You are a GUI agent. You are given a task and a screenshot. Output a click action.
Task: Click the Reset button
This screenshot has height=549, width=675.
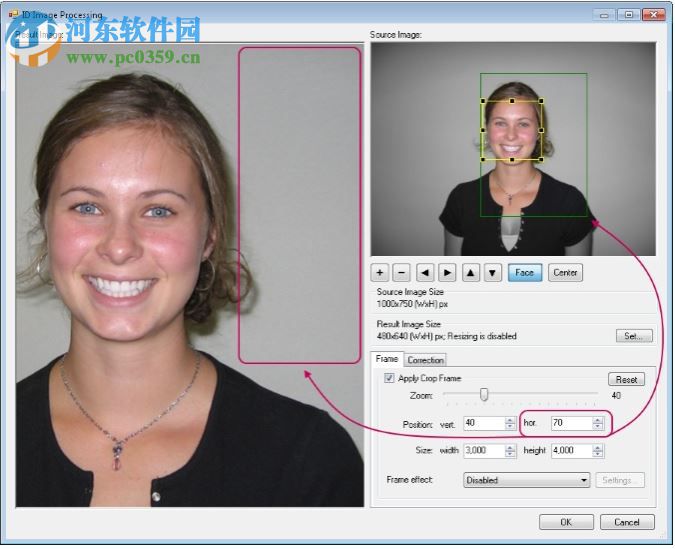coord(626,379)
